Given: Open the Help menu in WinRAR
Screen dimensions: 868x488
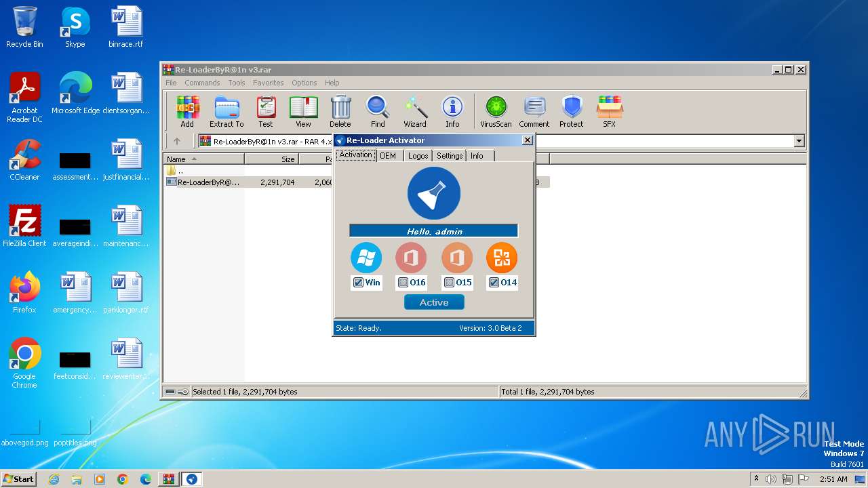Looking at the screenshot, I should tap(332, 83).
